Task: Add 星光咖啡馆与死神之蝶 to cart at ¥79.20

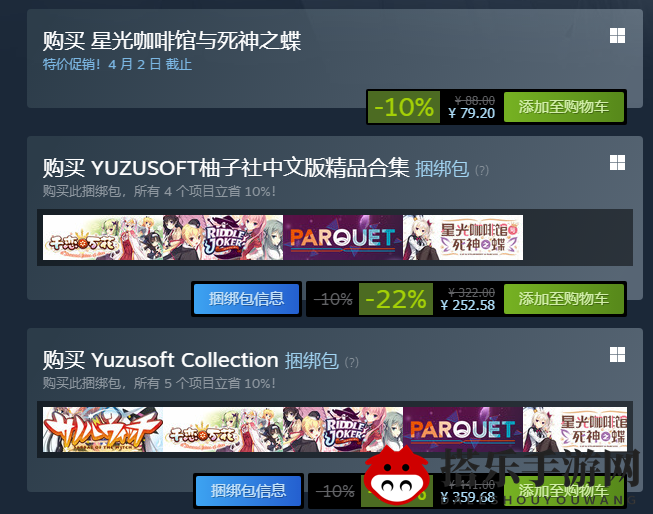Action: tap(563, 107)
